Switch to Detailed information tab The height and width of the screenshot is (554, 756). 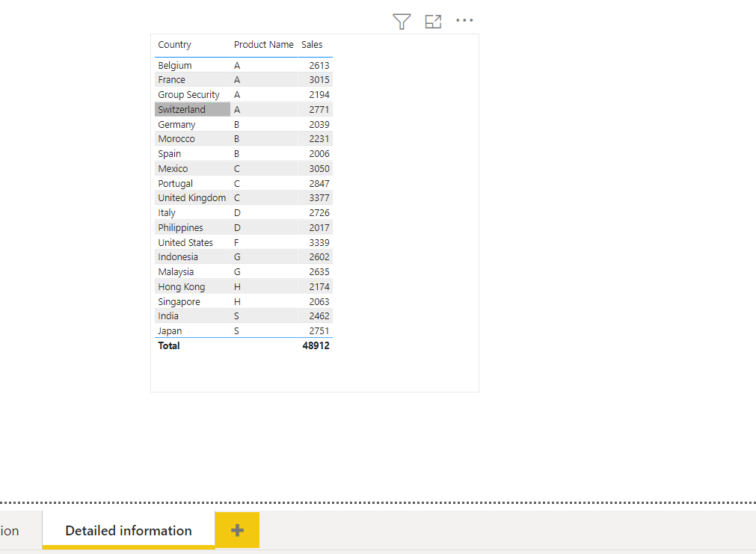(x=129, y=530)
